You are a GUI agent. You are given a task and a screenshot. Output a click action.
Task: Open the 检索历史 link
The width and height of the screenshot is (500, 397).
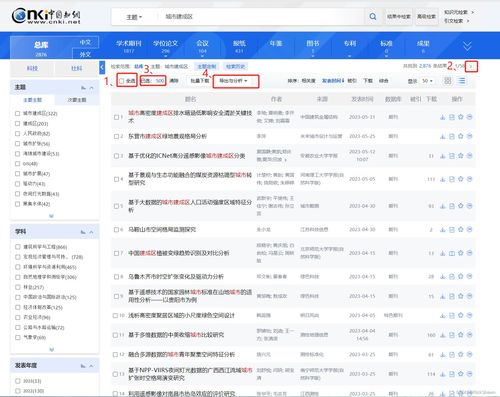pyautogui.click(x=235, y=67)
